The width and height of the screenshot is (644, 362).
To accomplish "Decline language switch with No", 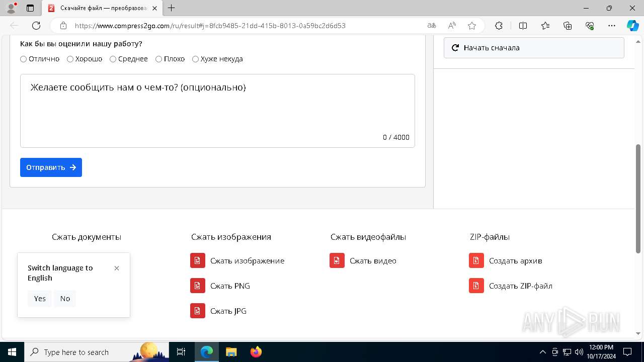I will pos(65,299).
